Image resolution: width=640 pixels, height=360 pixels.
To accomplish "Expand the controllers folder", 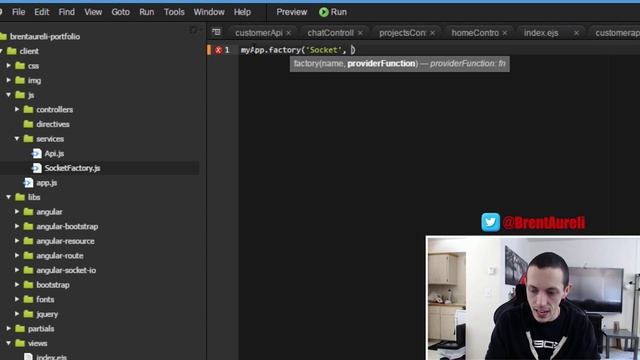I will (x=17, y=109).
